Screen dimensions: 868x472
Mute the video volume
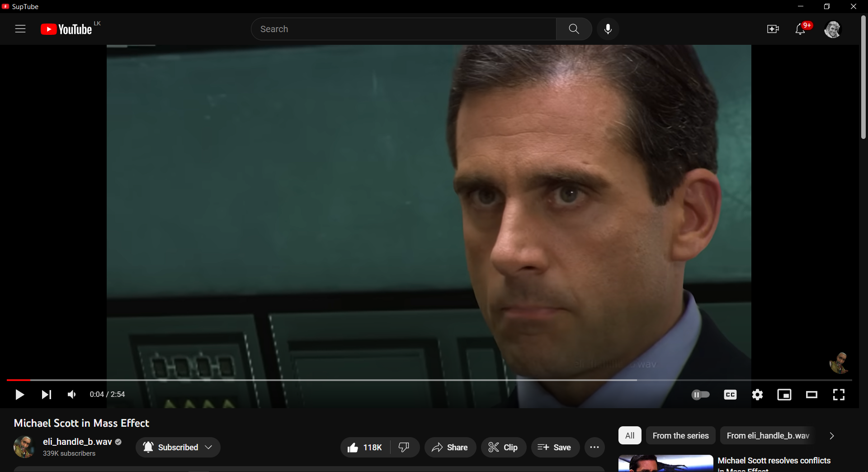point(72,395)
